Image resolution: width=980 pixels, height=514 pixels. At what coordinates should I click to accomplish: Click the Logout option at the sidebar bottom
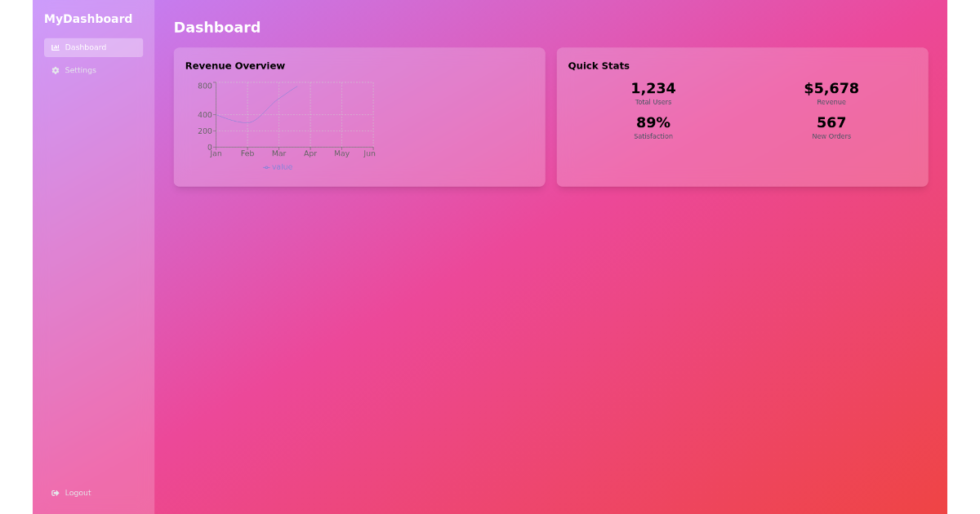78,493
